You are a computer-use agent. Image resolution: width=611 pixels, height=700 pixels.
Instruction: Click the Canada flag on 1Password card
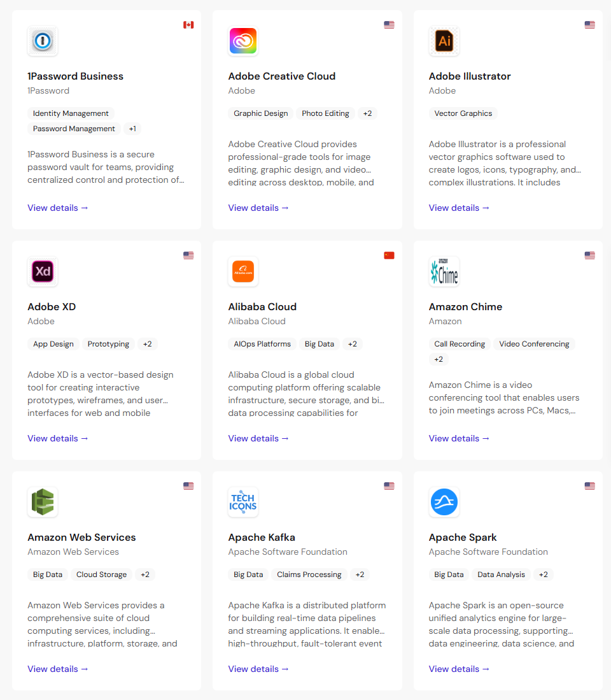[x=188, y=25]
